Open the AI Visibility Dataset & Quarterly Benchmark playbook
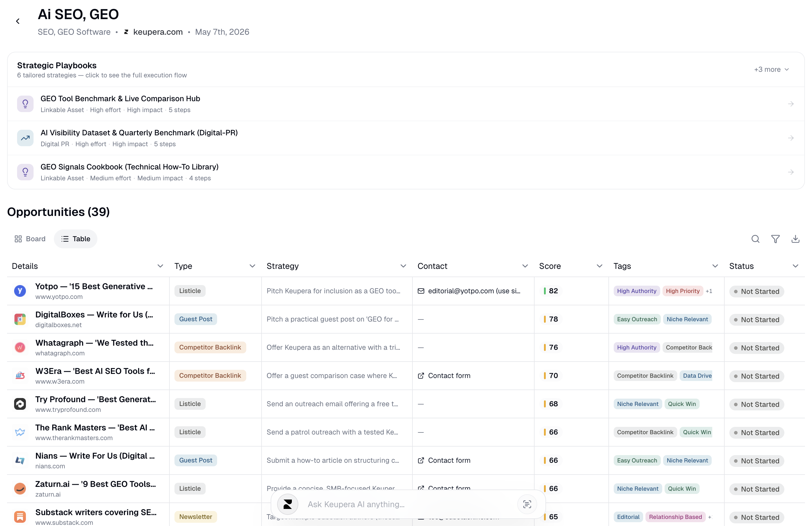This screenshot has height=526, width=812. (406, 138)
